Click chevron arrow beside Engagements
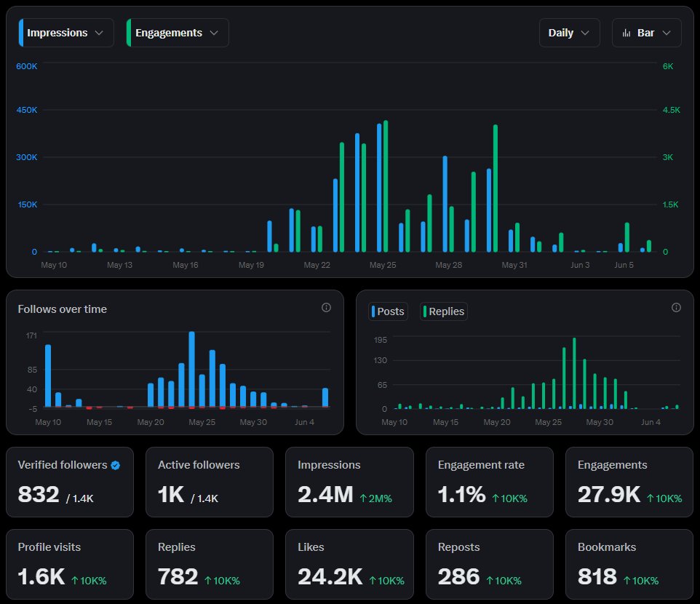This screenshot has width=700, height=604. click(x=214, y=33)
